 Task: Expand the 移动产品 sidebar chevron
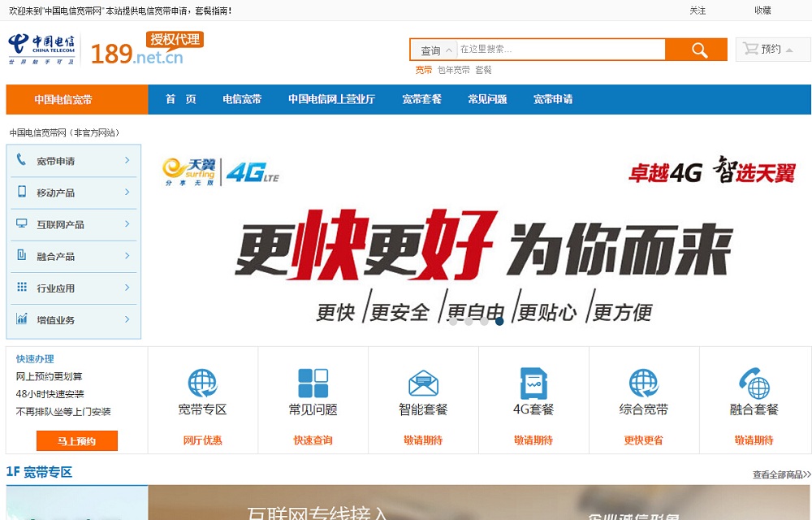[127, 192]
